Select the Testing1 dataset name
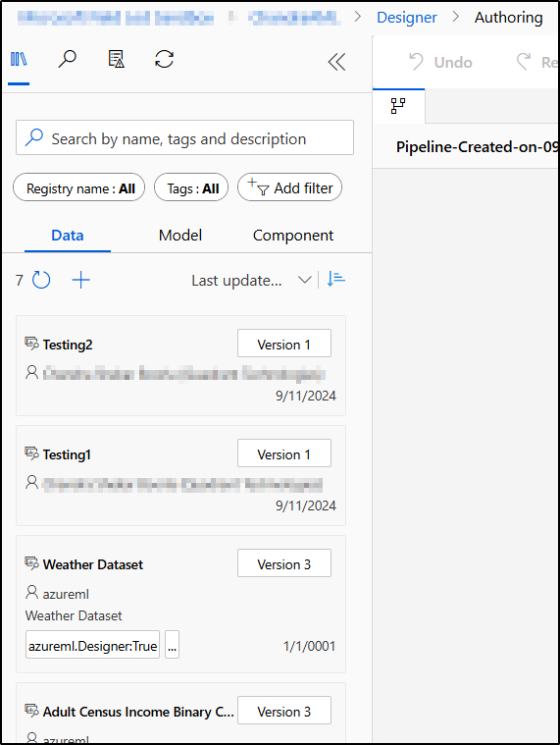Image resolution: width=560 pixels, height=745 pixels. 67,454
